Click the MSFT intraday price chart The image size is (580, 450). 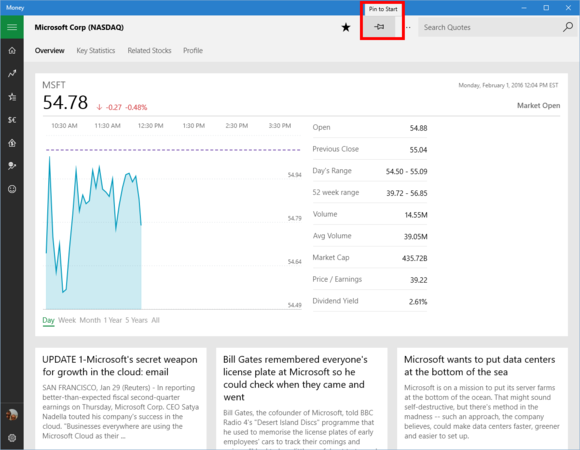click(172, 222)
